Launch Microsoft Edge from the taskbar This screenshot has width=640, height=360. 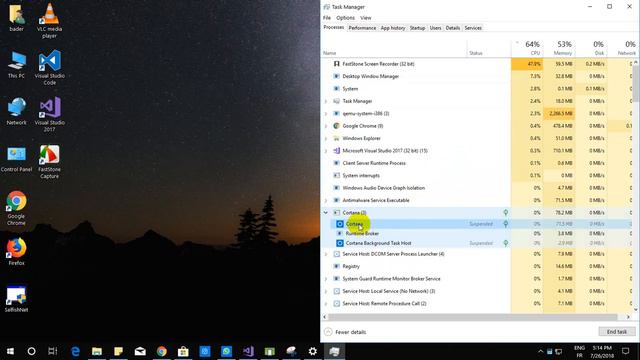click(x=75, y=351)
